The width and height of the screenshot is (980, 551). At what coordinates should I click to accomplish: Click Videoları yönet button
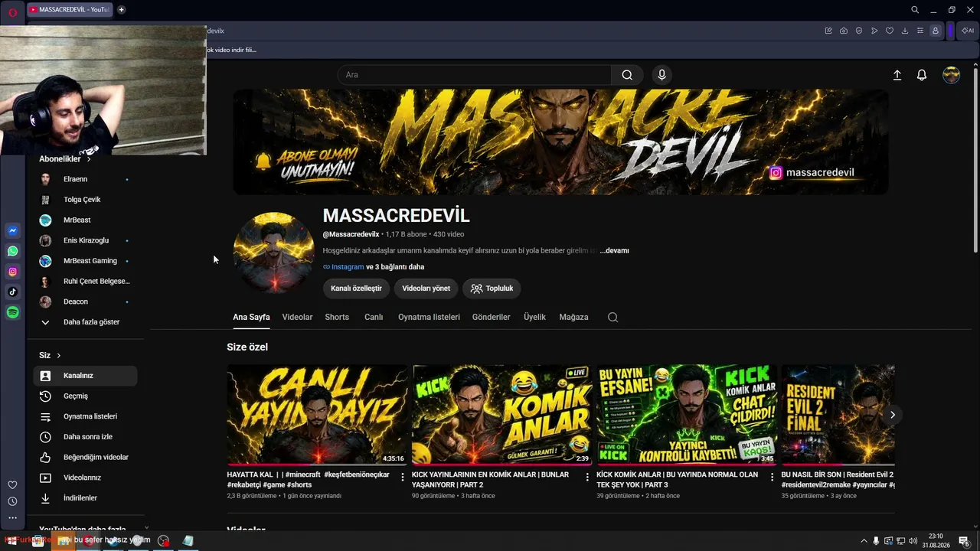coord(426,289)
